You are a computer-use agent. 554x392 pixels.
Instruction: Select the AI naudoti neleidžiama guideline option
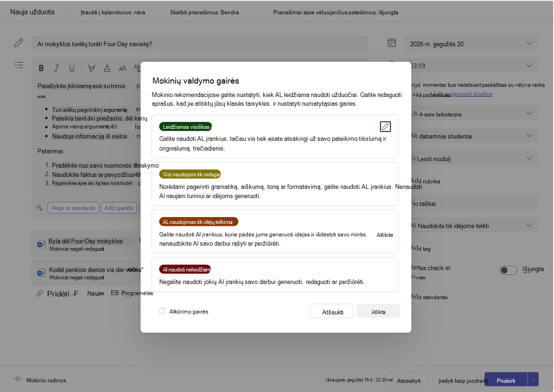point(275,275)
